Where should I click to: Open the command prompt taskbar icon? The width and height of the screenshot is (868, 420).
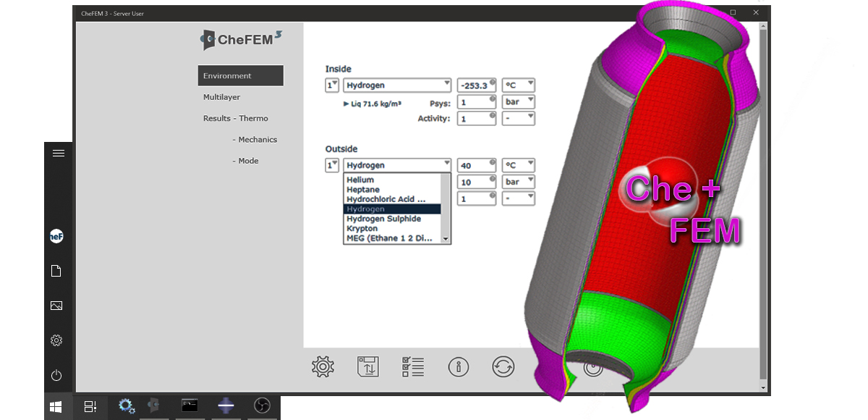190,406
